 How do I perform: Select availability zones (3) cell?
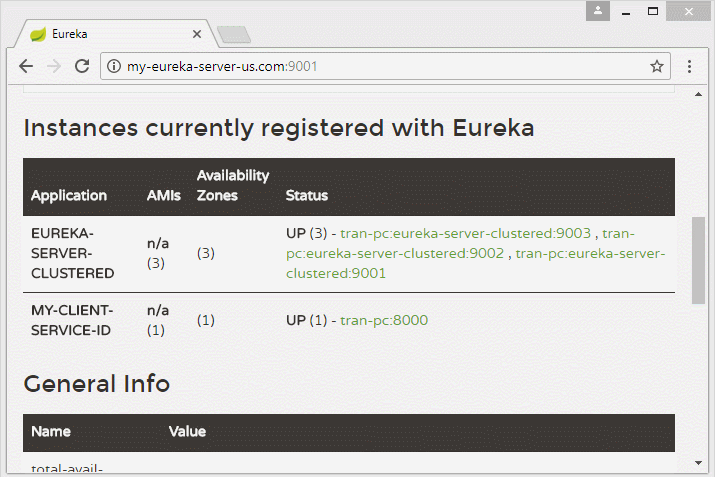tap(206, 254)
